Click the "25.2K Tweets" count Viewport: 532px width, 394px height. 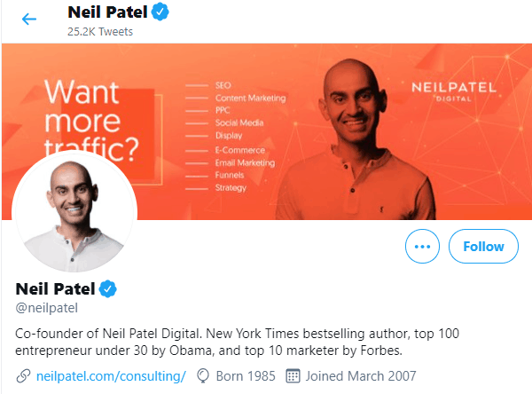(100, 32)
